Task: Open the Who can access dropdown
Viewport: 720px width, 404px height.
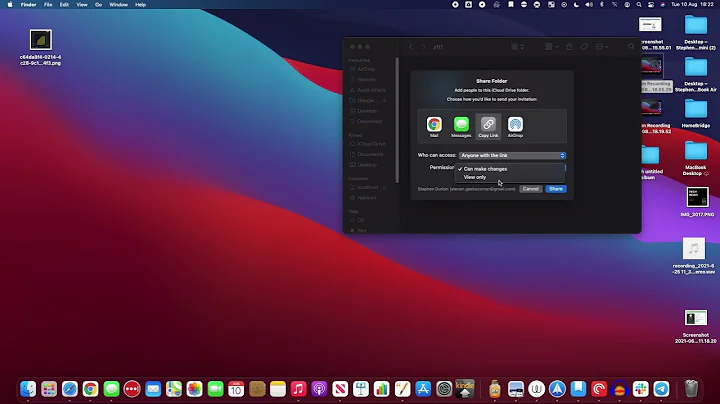Action: click(512, 156)
